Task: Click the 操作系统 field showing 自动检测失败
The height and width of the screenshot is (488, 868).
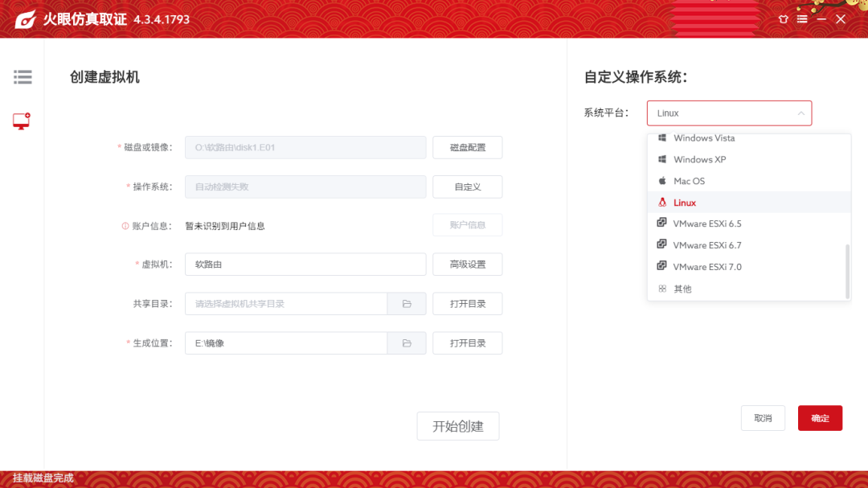Action: coord(305,187)
